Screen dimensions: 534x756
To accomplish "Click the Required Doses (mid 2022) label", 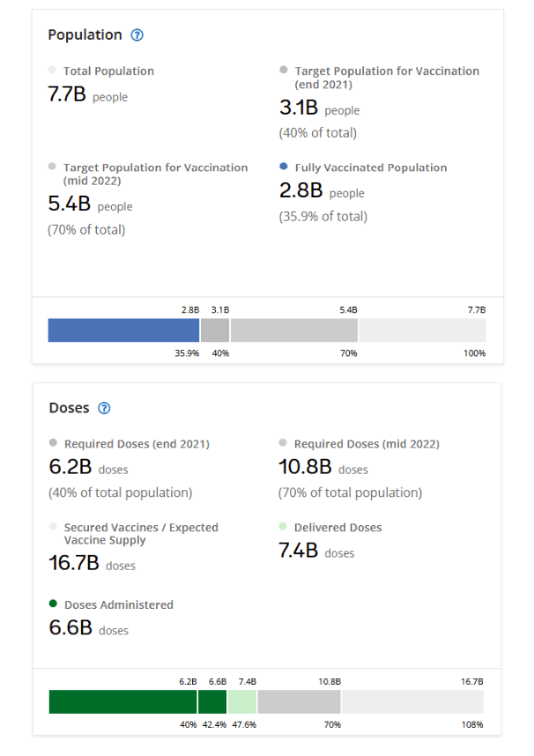I will (367, 444).
